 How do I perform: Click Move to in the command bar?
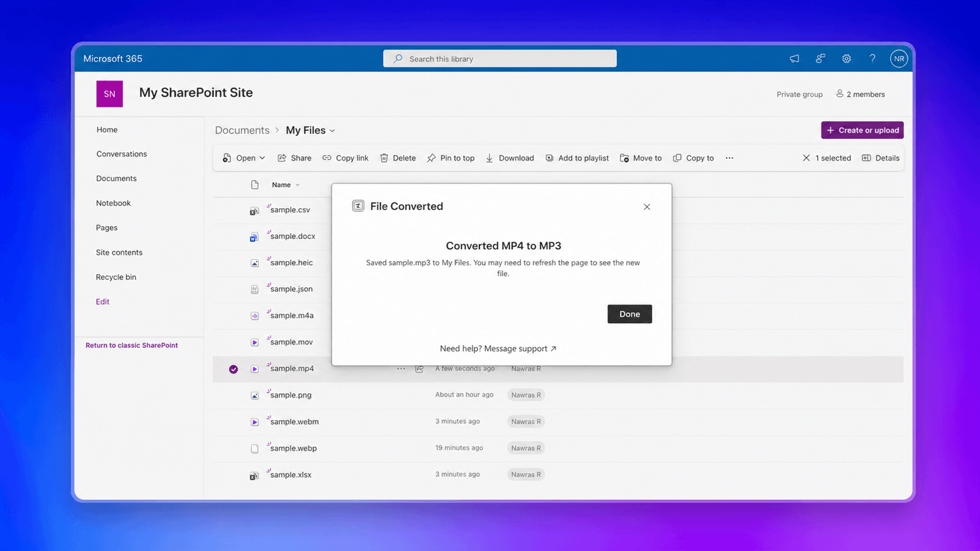tap(641, 158)
